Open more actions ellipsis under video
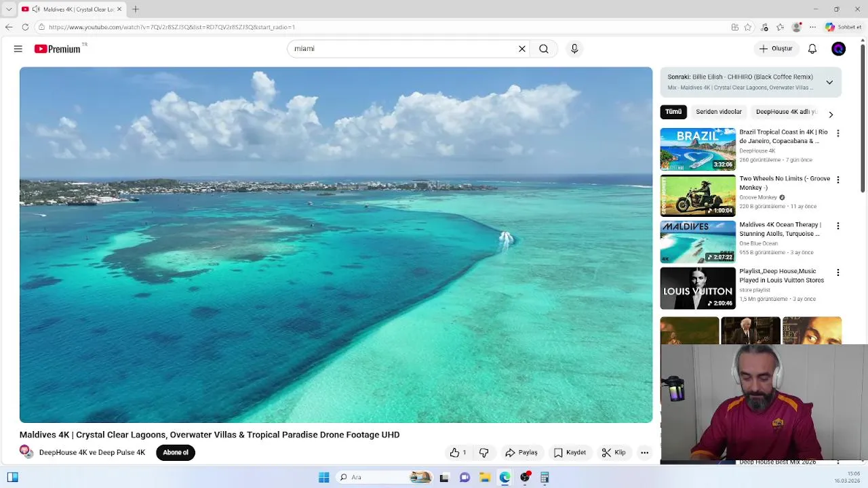Image resolution: width=868 pixels, height=488 pixels. coord(645,453)
